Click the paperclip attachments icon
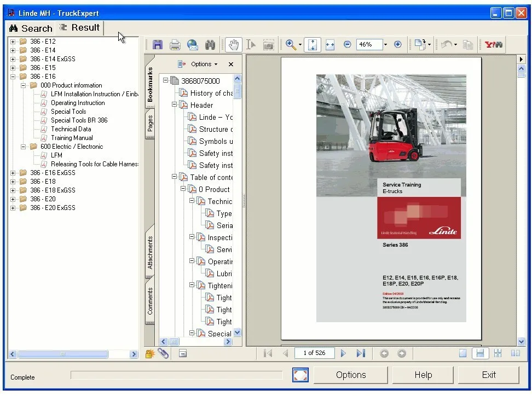Image resolution: width=532 pixels, height=396 pixels. click(163, 354)
